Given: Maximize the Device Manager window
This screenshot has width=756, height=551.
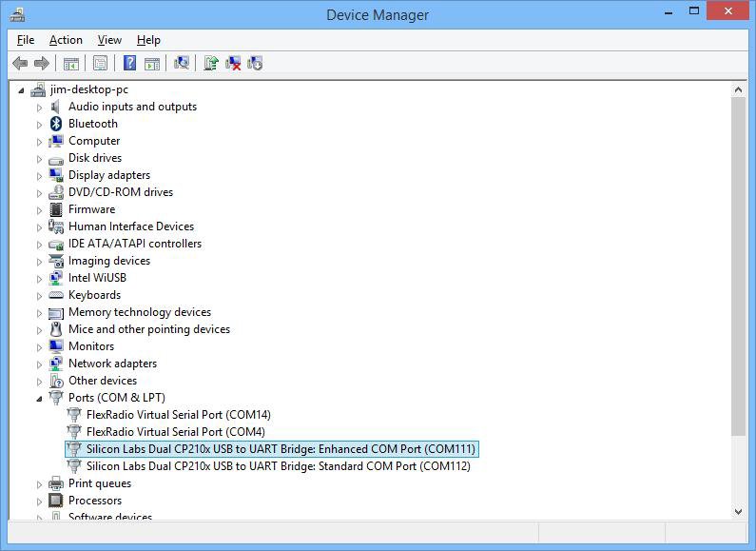Looking at the screenshot, I should coord(694,11).
